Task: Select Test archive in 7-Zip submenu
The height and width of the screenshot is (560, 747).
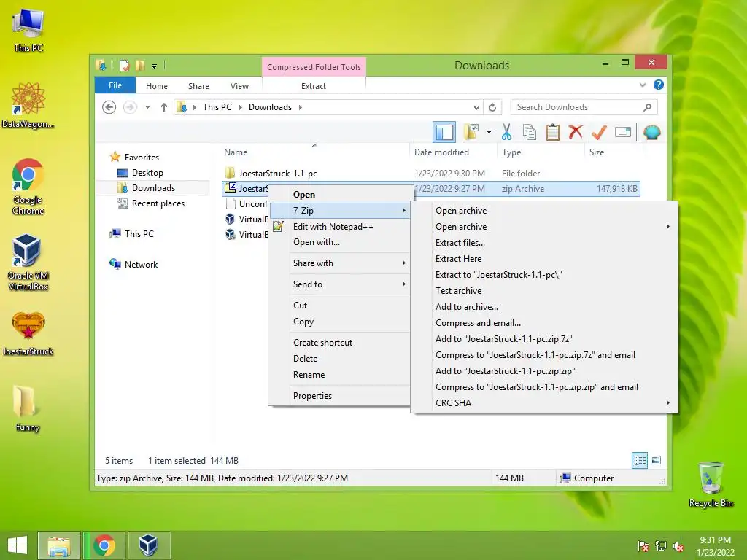Action: coord(544,291)
